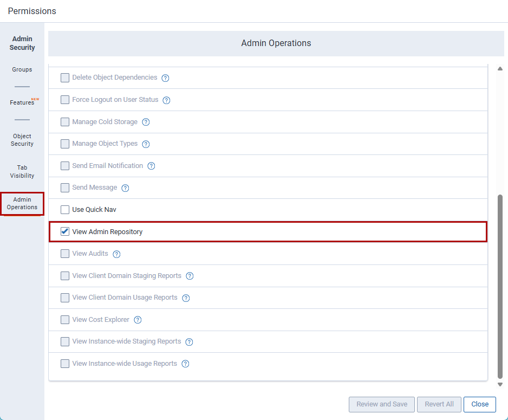Open help icon for Force Logout on User Status

point(166,100)
